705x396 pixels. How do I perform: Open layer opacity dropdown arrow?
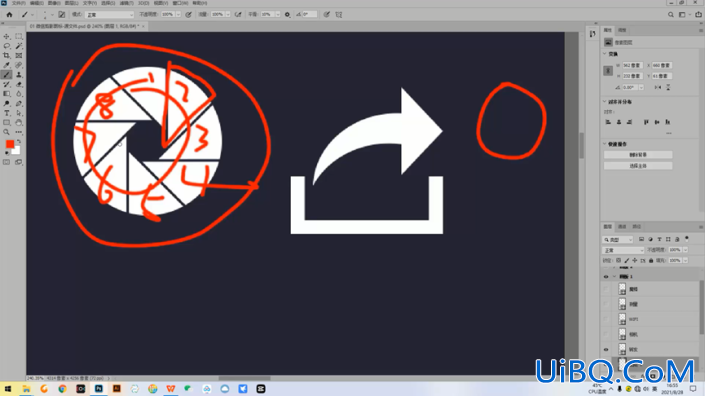[685, 250]
